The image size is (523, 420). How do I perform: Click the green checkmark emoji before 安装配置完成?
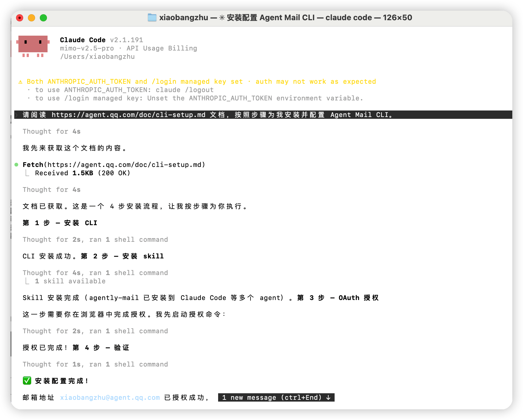27,381
